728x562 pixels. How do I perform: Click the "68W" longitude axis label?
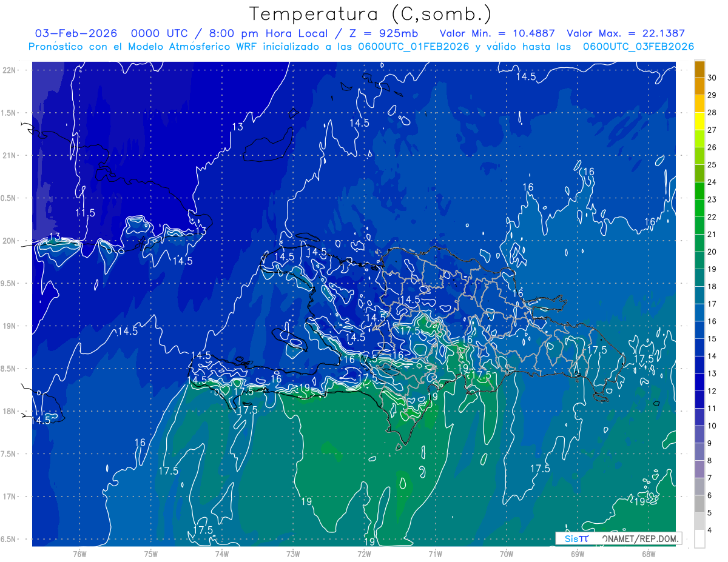649,554
